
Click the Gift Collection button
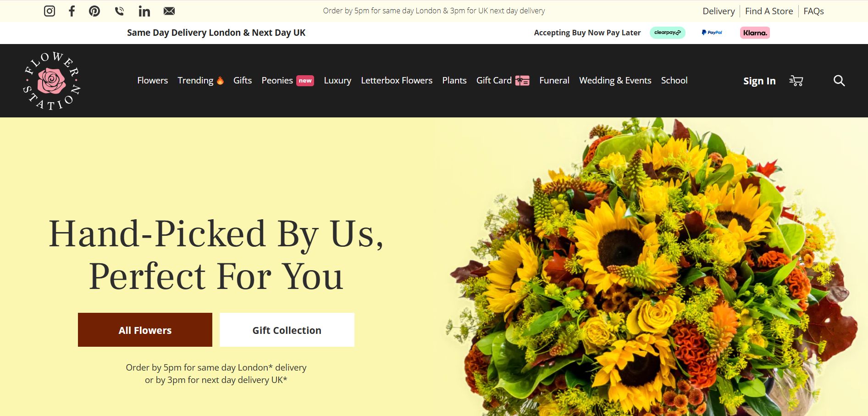click(x=287, y=330)
